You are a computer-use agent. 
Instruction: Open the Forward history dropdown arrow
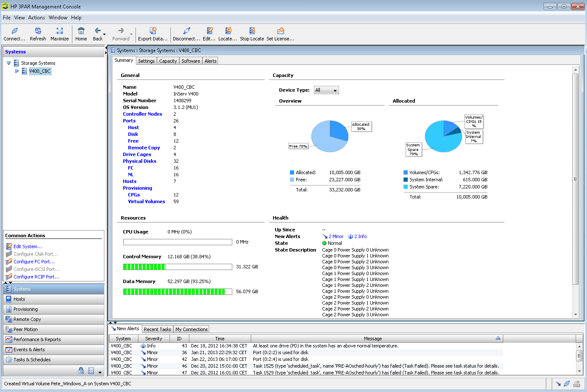pyautogui.click(x=131, y=34)
